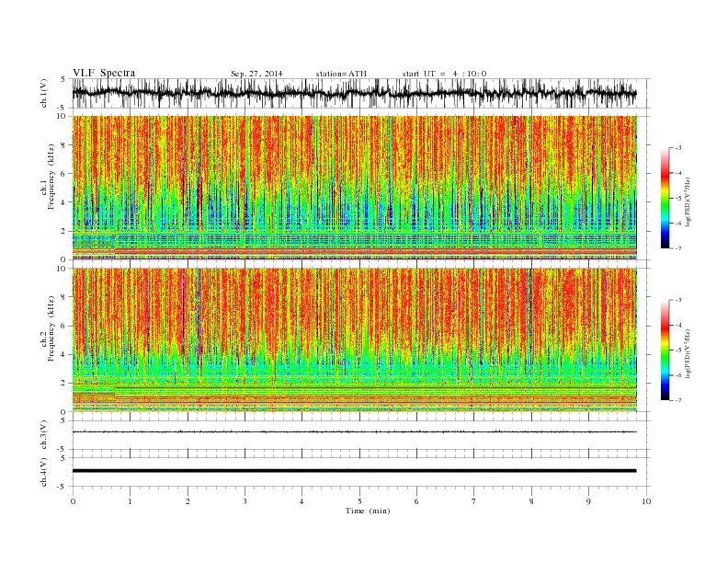Click the ch.1 waveform trace at the top

354,93
